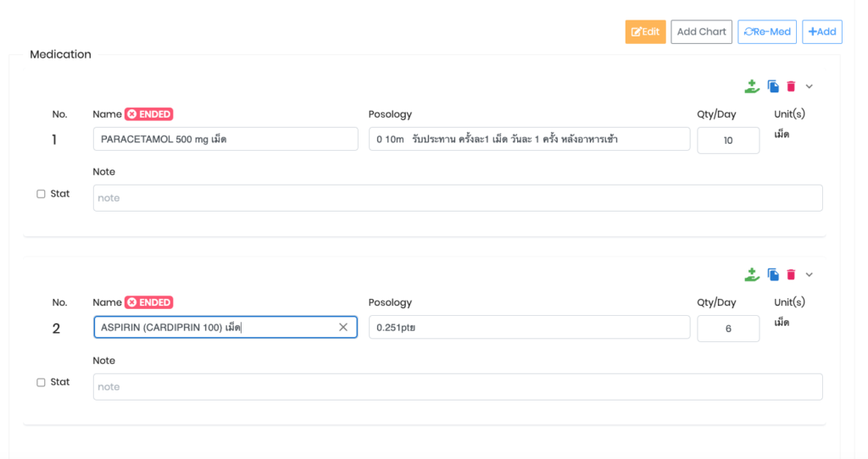Enable Stat checkbox for medication 1
868x459 pixels.
(x=41, y=194)
